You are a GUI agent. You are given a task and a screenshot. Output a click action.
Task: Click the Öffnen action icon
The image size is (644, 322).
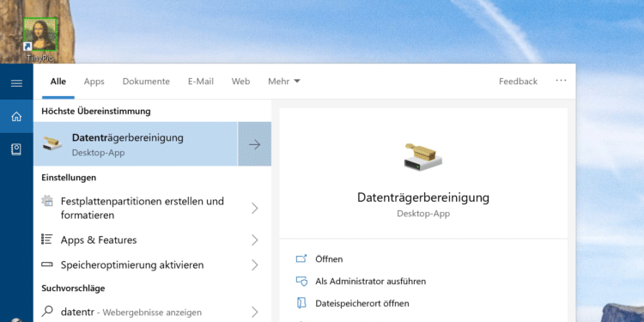[301, 259]
